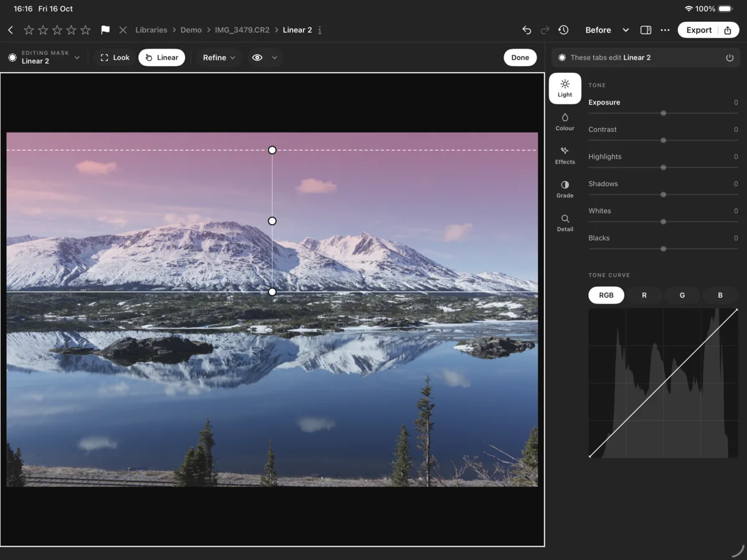747x560 pixels.
Task: Select the B tone curve channel
Action: click(720, 296)
